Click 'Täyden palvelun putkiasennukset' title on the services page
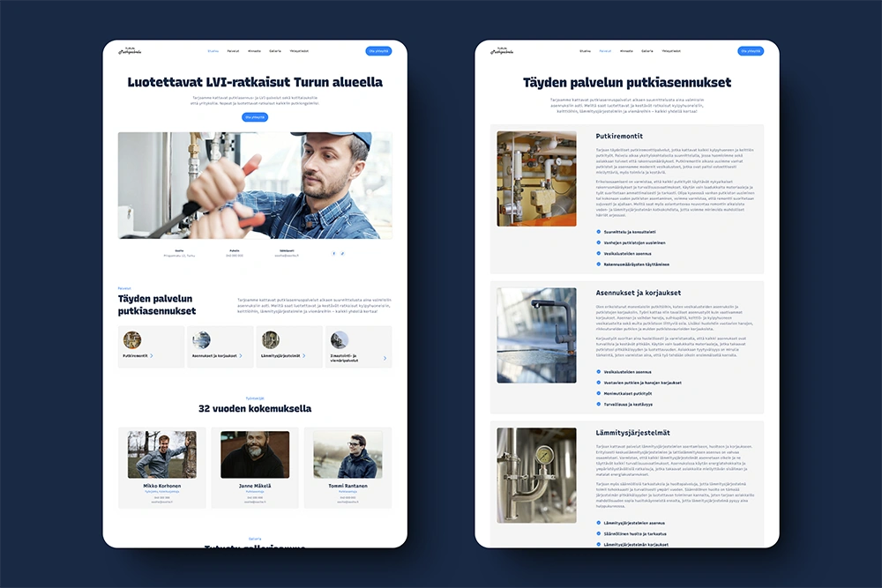 pos(627,83)
